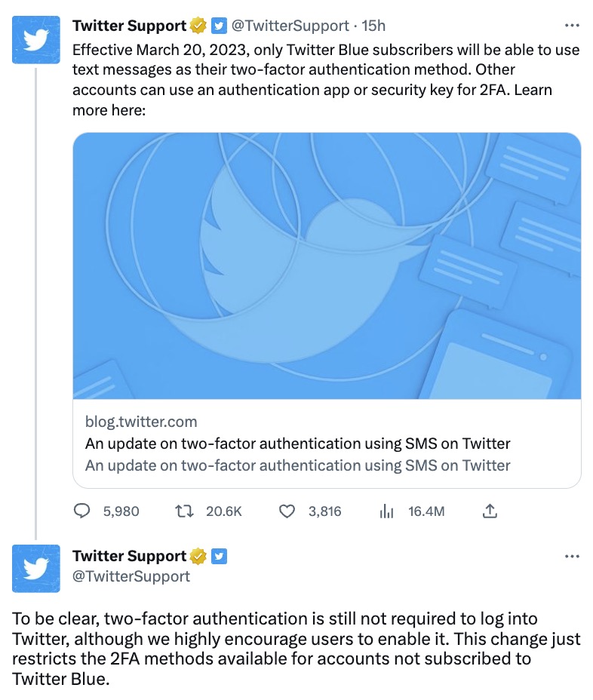The height and width of the screenshot is (700, 593).
Task: Open Twitter Support avatar on second tweet
Action: [35, 568]
